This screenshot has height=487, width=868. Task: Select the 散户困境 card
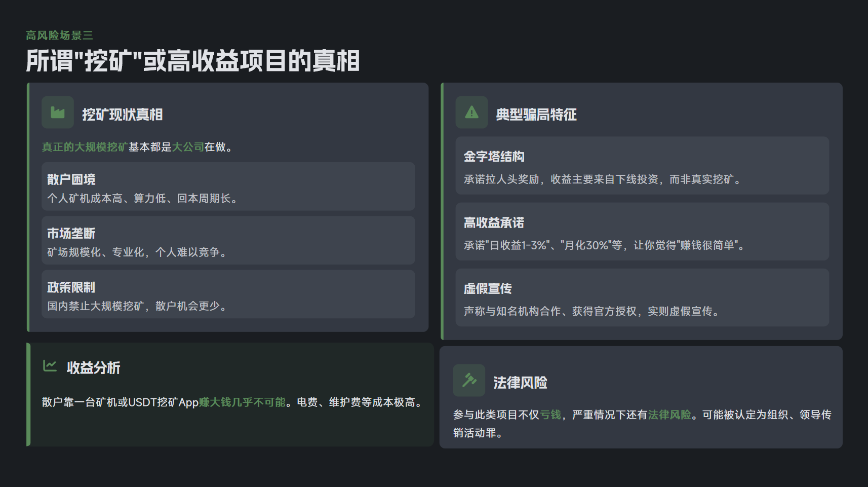pyautogui.click(x=228, y=186)
